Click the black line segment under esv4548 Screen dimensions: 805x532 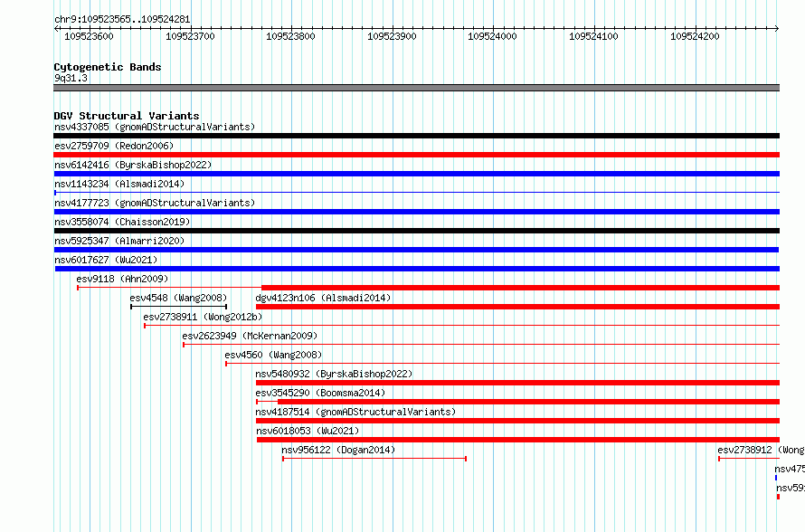(x=179, y=307)
